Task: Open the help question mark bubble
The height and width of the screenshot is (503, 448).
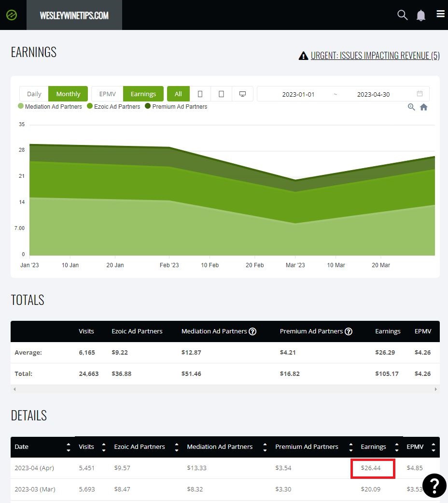Action: click(434, 486)
